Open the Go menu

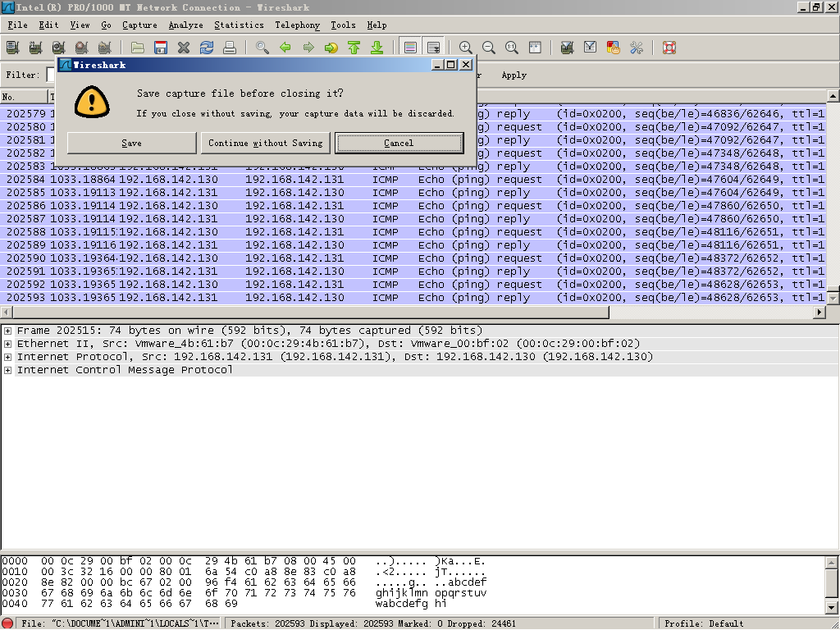[x=106, y=25]
